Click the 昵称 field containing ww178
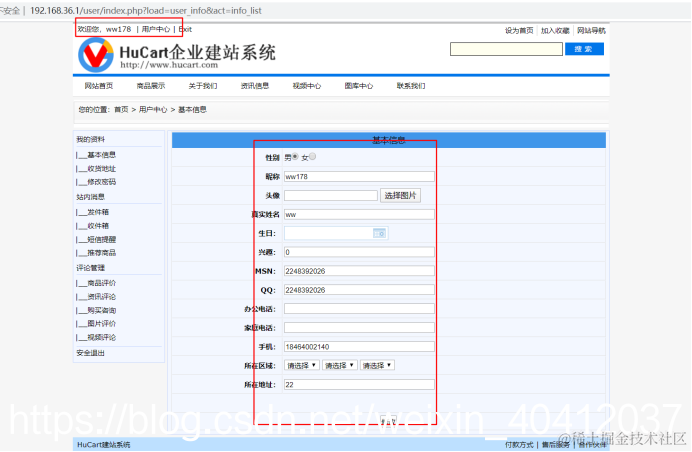Image resolution: width=692 pixels, height=452 pixels. (359, 177)
